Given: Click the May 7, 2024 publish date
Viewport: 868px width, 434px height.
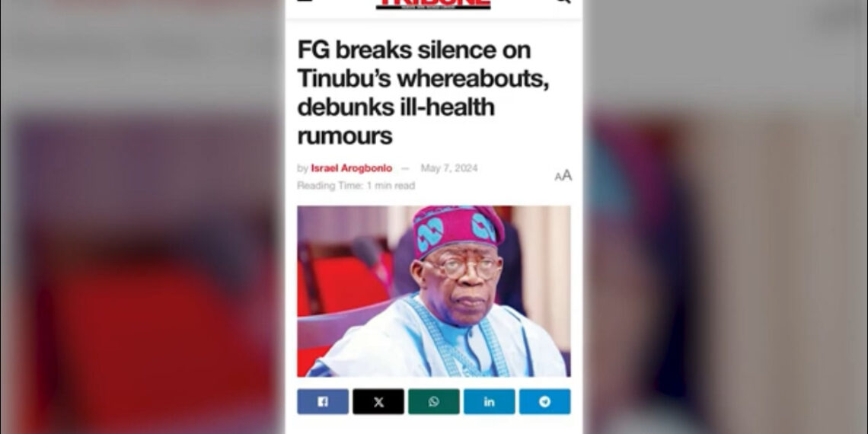Looking at the screenshot, I should pyautogui.click(x=449, y=168).
